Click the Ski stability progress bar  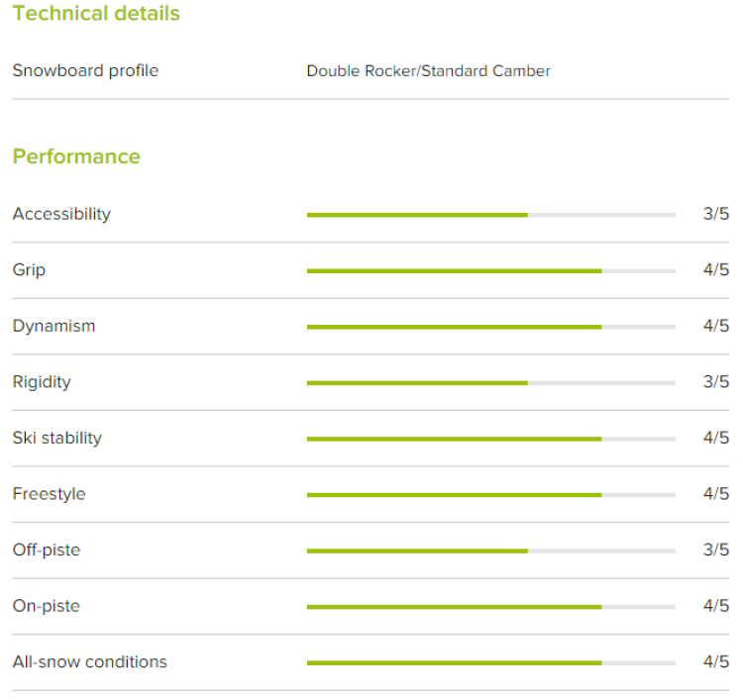(490, 439)
